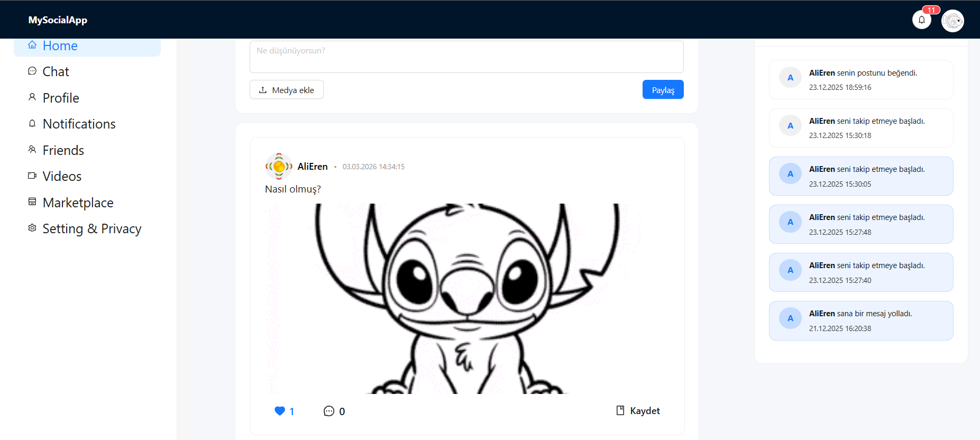The width and height of the screenshot is (980, 440).
Task: Click avatar on notification dated 15:30:18
Action: (x=790, y=126)
